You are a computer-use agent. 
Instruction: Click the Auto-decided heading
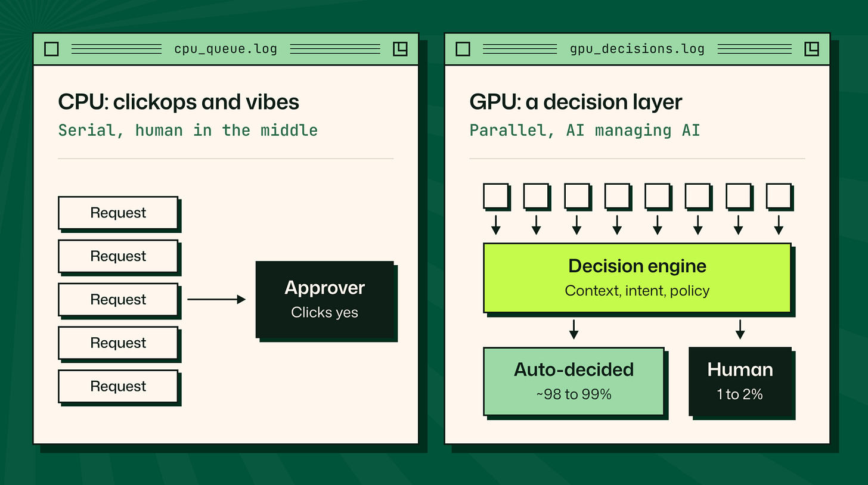tap(573, 369)
